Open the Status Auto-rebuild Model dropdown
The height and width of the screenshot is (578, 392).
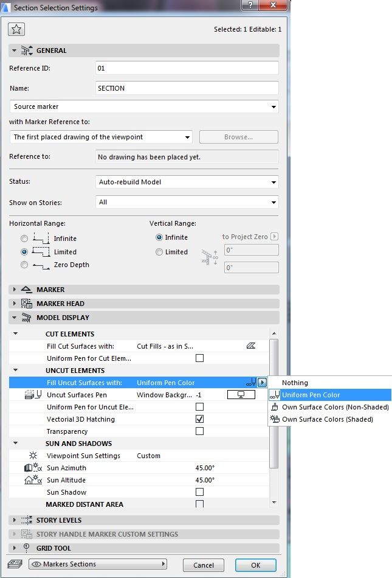coord(187,182)
